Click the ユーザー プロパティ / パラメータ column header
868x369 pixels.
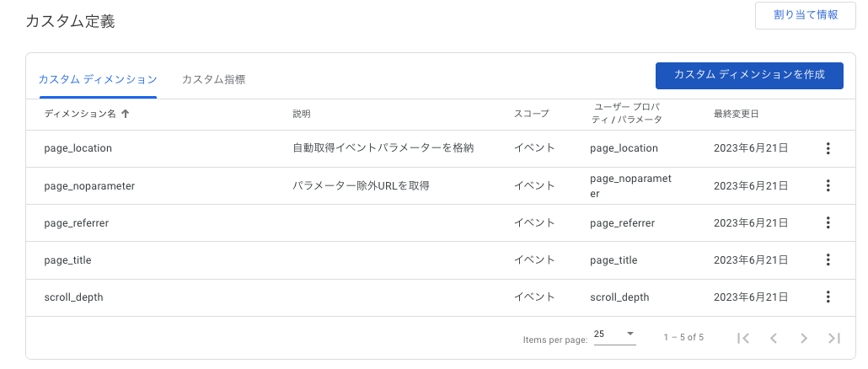coord(626,114)
